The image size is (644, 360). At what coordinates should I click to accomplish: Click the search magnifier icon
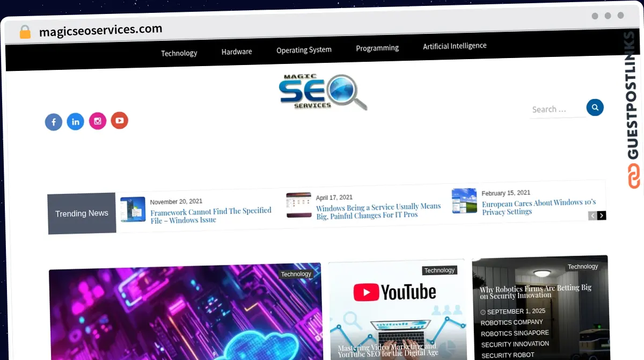pyautogui.click(x=595, y=107)
